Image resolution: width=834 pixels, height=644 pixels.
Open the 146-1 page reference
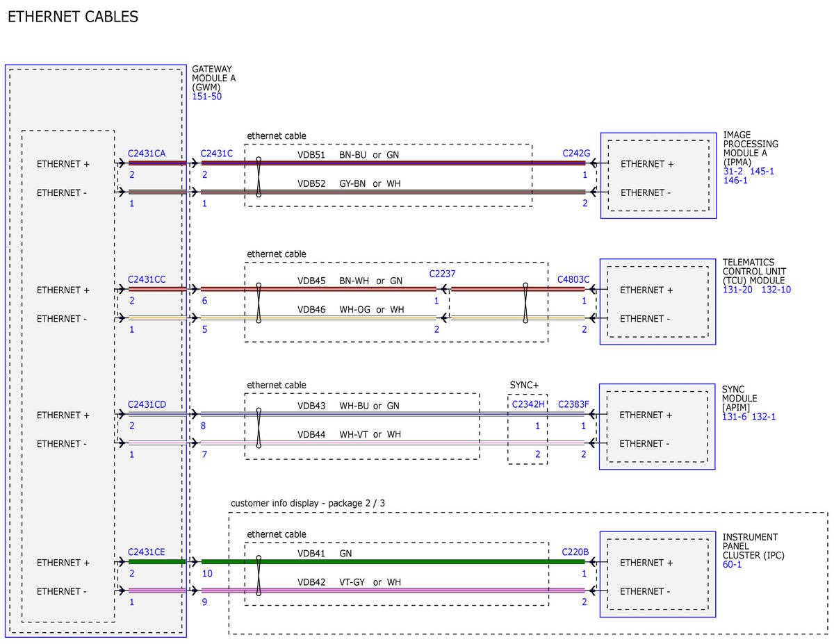point(735,181)
